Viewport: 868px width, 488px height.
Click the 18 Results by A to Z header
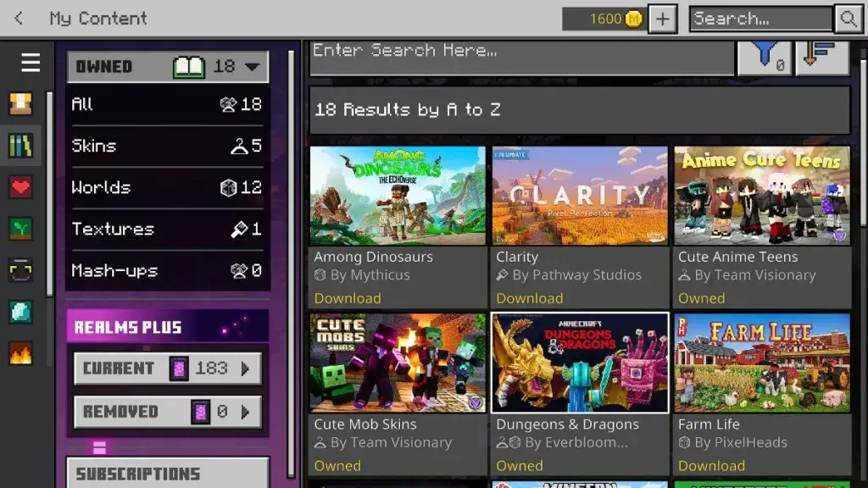point(580,109)
